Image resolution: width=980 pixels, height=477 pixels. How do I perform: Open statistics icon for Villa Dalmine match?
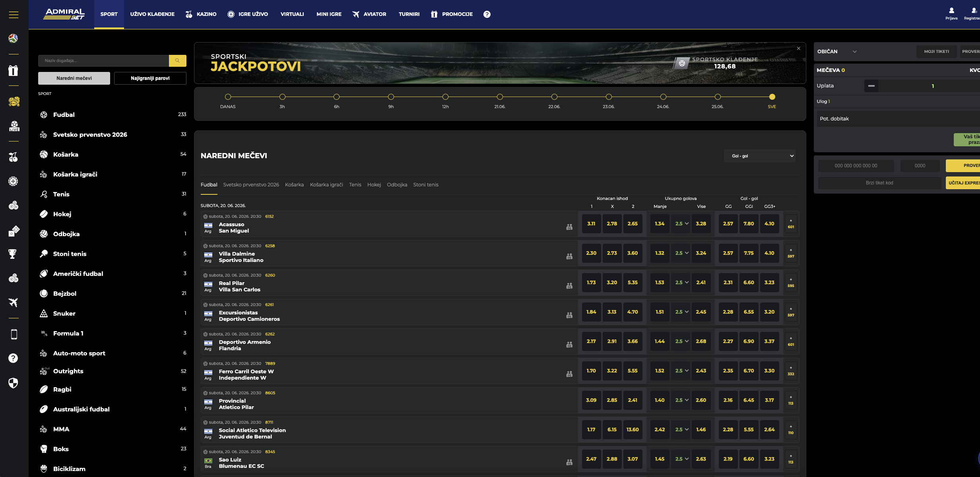[569, 256]
